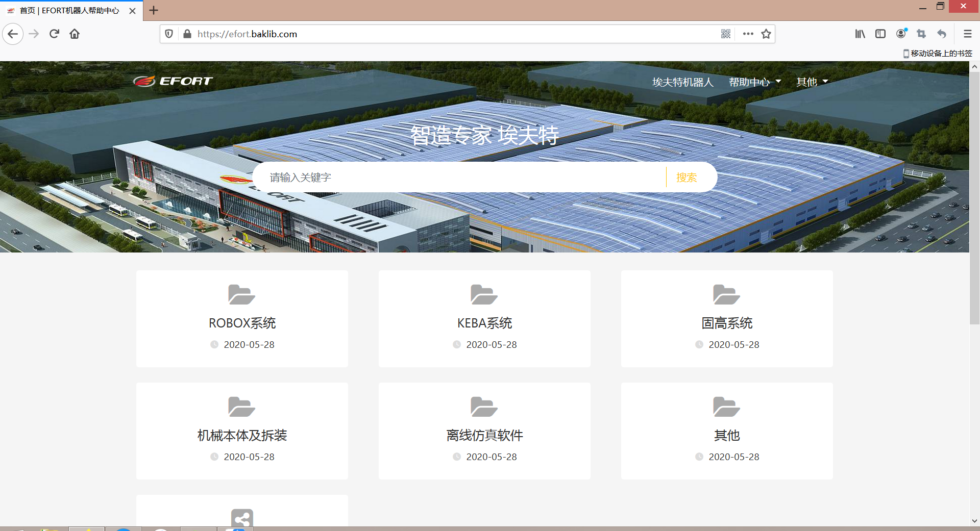Close the EFORT机器人帮助中心 tab
Image resolution: width=980 pixels, height=531 pixels.
pos(132,11)
